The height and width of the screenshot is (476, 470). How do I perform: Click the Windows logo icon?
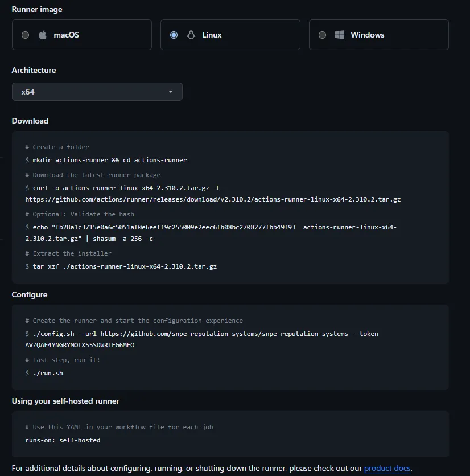pos(340,35)
